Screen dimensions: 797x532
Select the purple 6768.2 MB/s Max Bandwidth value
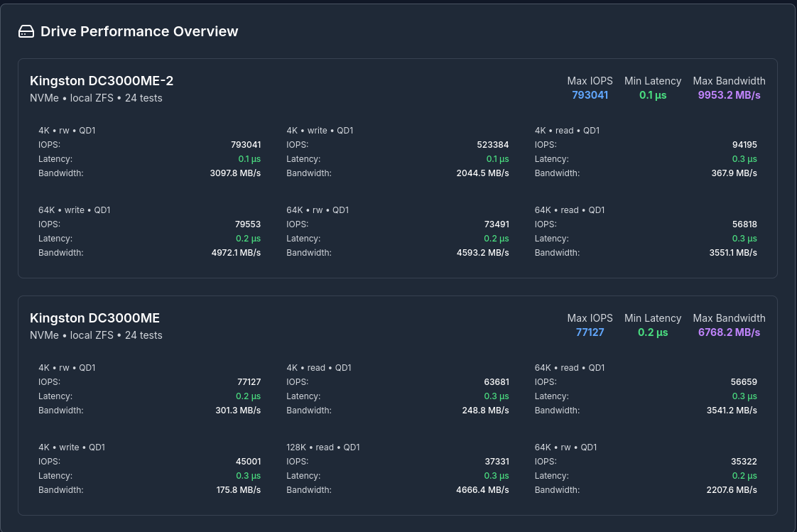(x=729, y=332)
